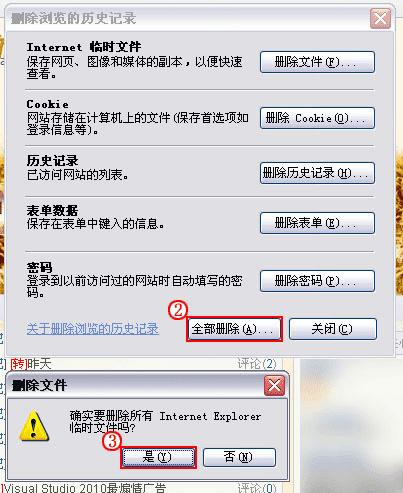The image size is (403, 493).
Task: Confirm deletion with the 是(Y) button
Action: [x=158, y=457]
